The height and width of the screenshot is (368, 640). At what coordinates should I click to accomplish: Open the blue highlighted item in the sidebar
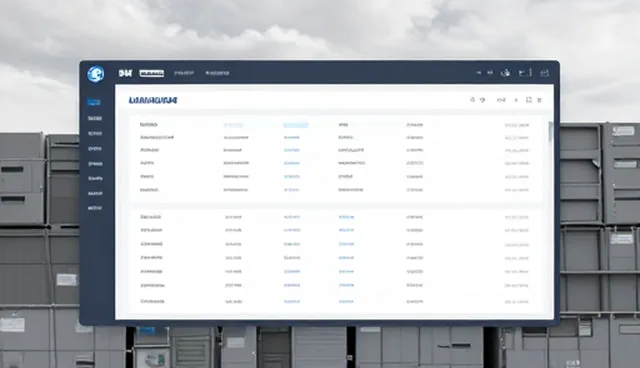[x=93, y=102]
